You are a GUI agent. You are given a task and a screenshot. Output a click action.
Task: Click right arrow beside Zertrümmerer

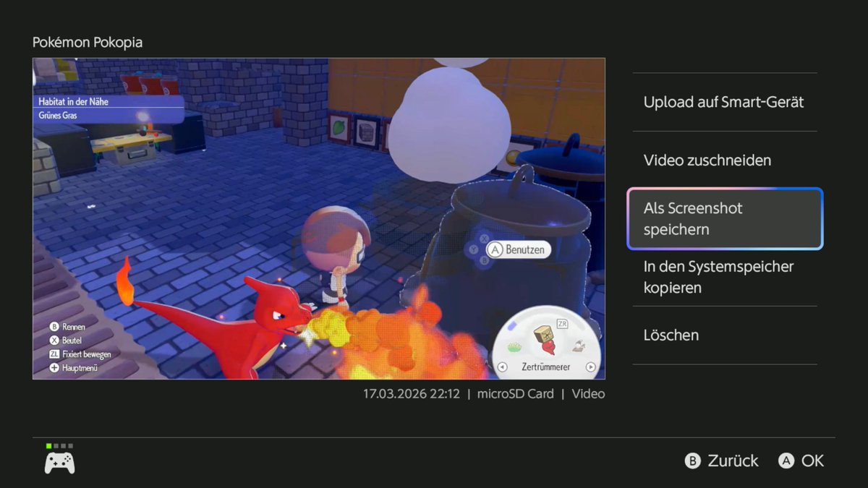590,367
